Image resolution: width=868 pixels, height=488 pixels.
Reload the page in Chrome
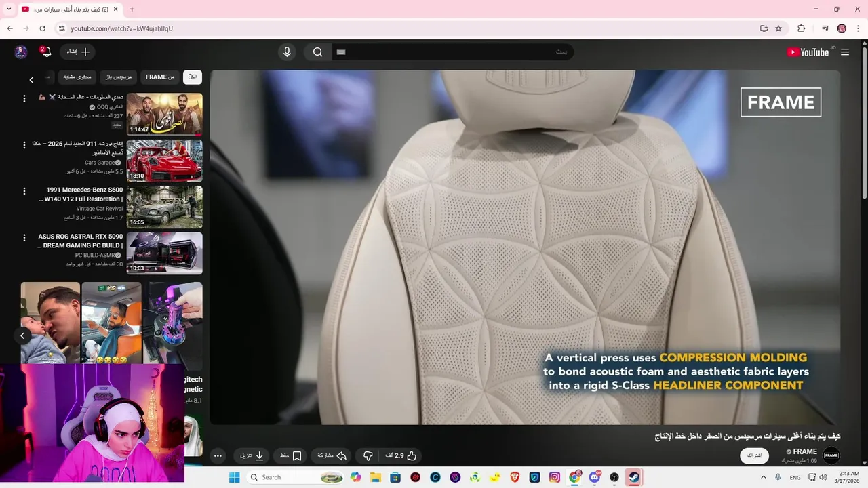(42, 28)
